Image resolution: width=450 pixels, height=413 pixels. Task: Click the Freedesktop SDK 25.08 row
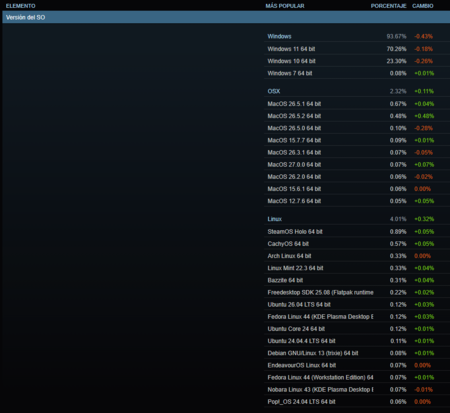pyautogui.click(x=357, y=293)
